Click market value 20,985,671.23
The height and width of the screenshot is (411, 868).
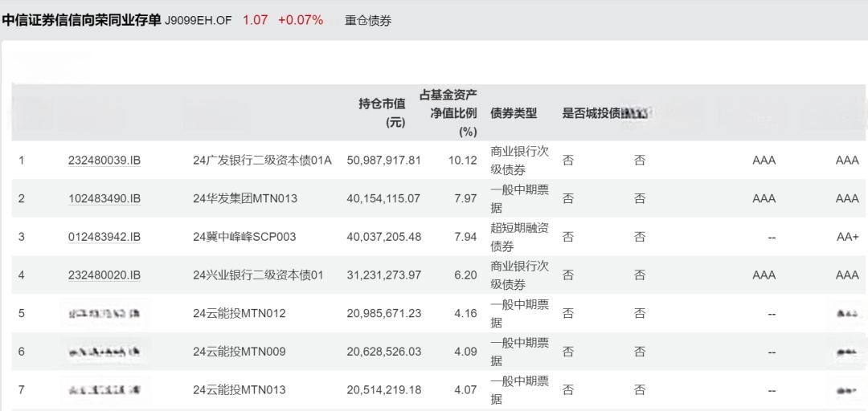[x=384, y=314]
